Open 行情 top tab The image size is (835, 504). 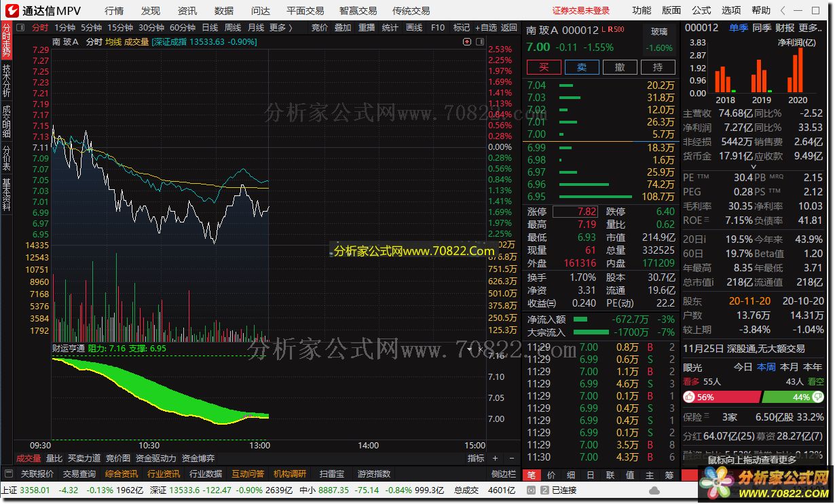(114, 11)
